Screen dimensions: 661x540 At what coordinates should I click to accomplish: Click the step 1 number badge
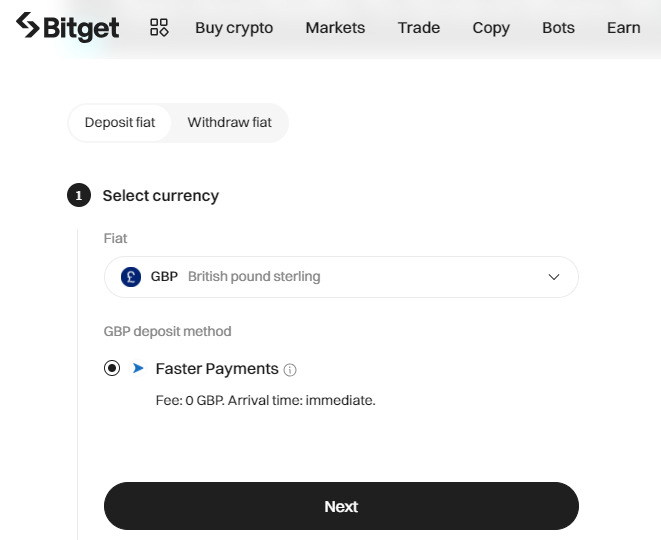click(79, 195)
